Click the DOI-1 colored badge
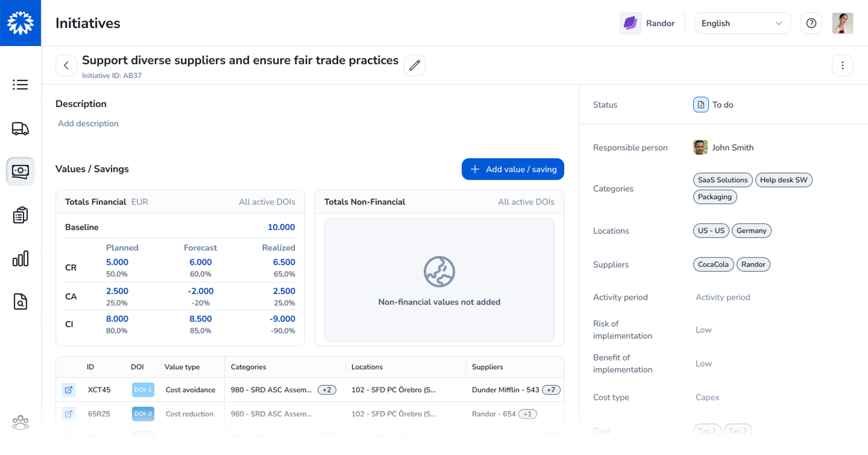This screenshot has height=455, width=868. click(143, 390)
